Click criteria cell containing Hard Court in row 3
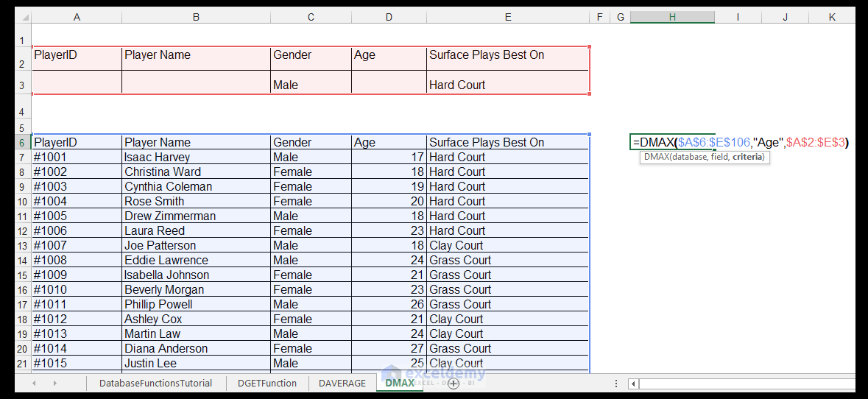Image resolution: width=868 pixels, height=399 pixels. pyautogui.click(x=508, y=82)
